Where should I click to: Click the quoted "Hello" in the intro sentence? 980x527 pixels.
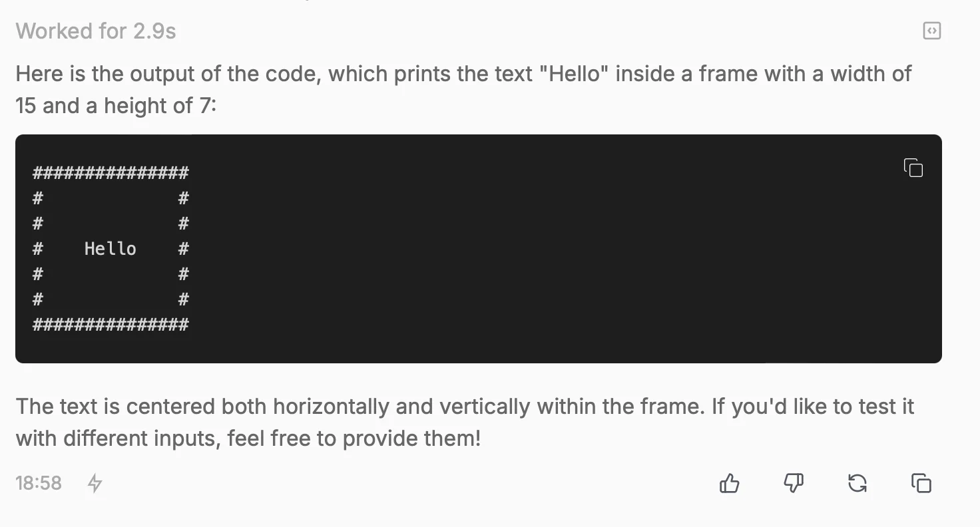[x=573, y=73]
